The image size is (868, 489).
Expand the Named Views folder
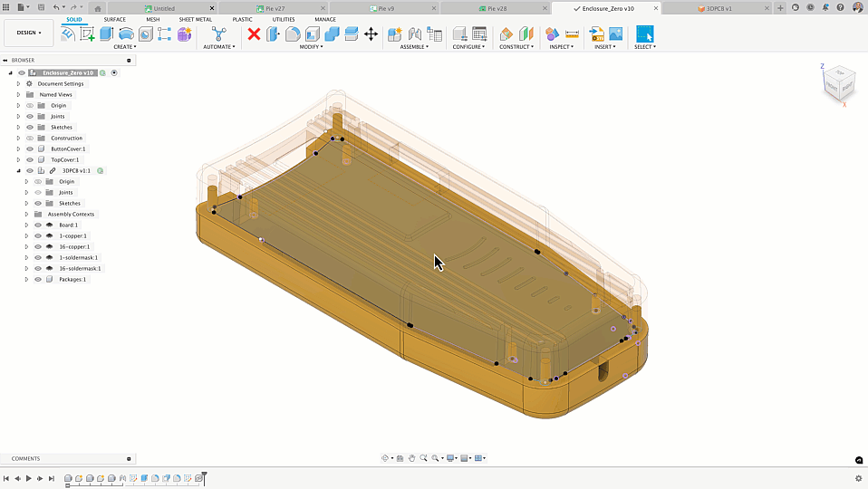click(x=18, y=94)
